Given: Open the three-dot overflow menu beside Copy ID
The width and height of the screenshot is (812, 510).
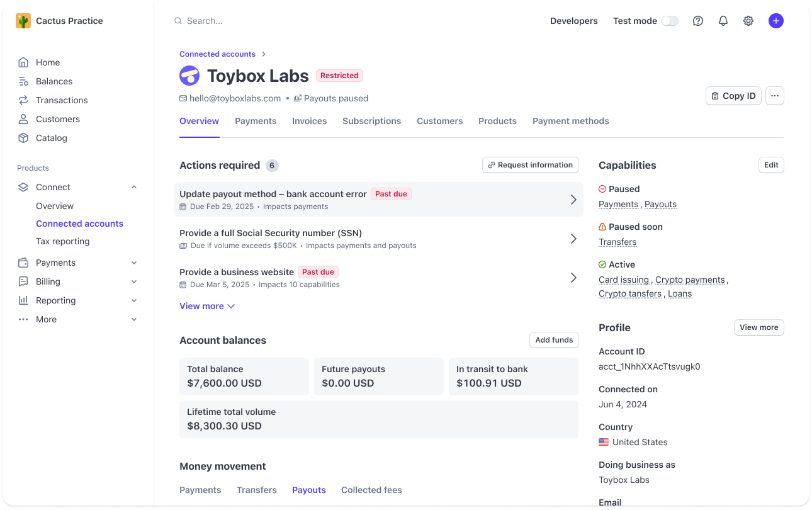Looking at the screenshot, I should point(775,96).
